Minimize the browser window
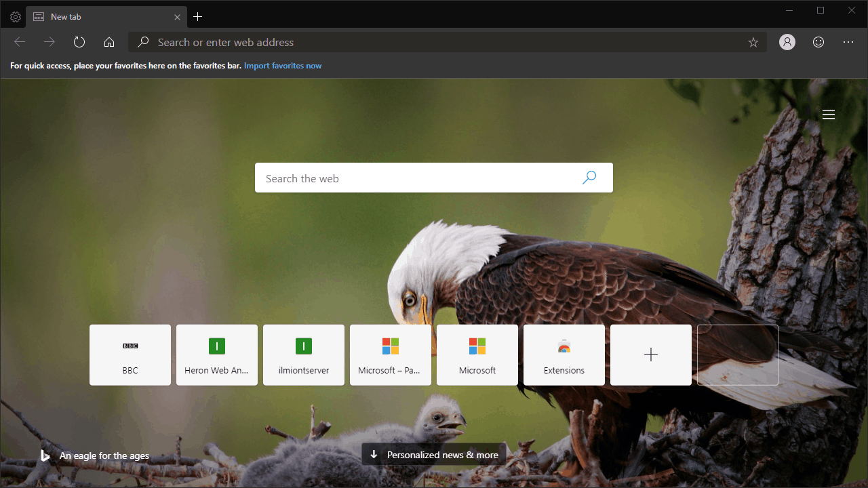868x488 pixels. 789,10
